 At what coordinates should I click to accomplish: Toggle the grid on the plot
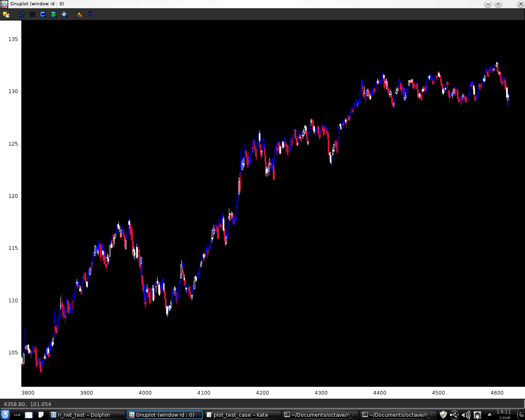tap(32, 14)
